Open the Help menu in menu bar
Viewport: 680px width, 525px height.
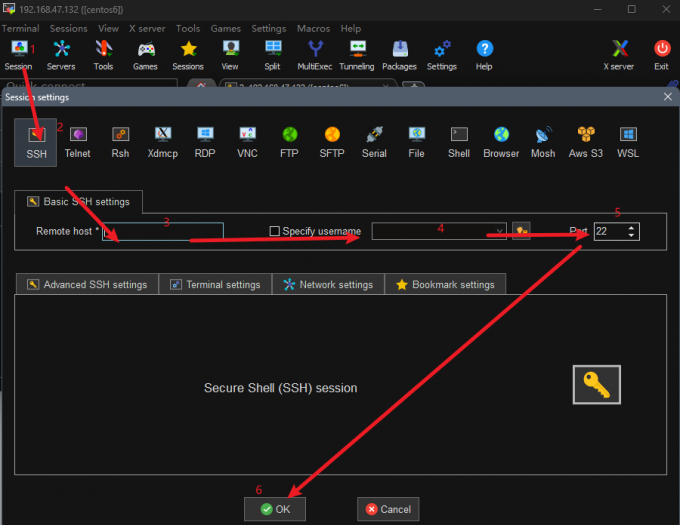(350, 29)
